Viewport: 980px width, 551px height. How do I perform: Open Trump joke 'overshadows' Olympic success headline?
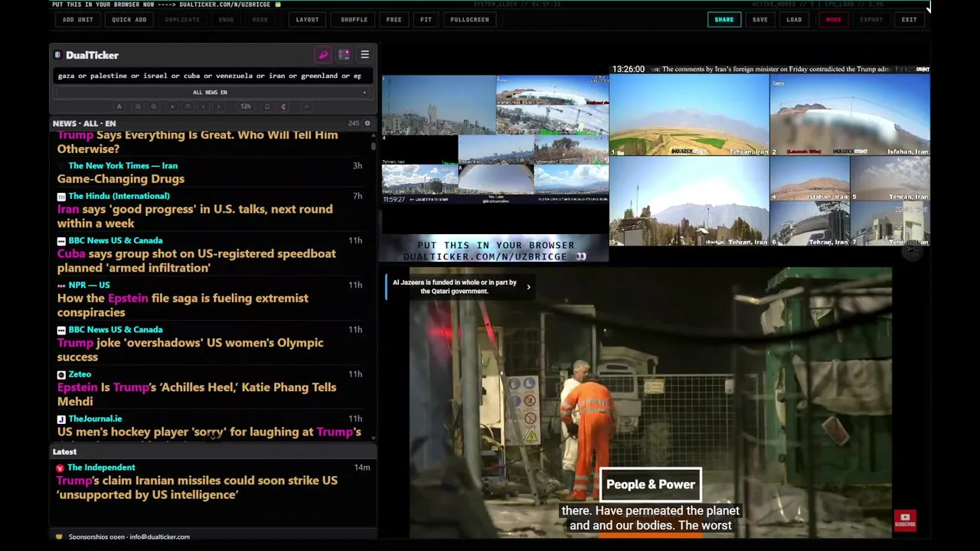[x=190, y=350]
